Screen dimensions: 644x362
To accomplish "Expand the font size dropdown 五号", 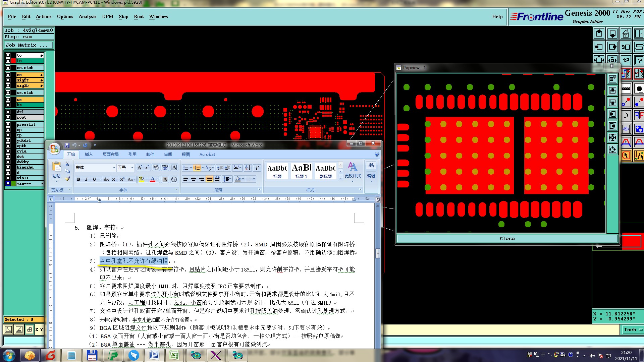I will [x=132, y=168].
